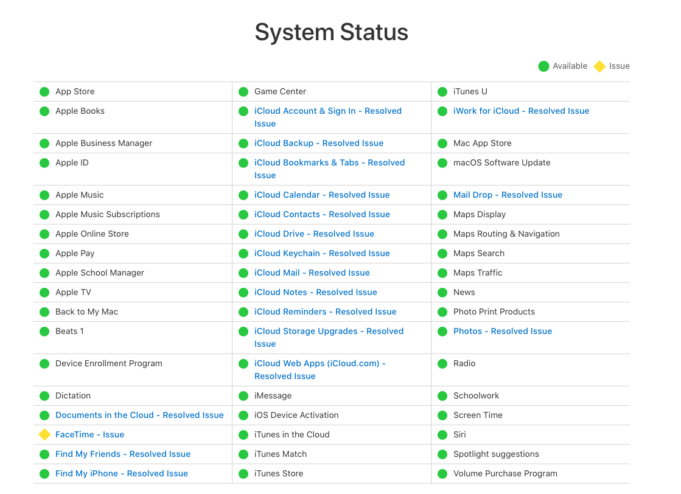Open Documents in the Cloud resolved issue
Screen dimensions: 681x494
coord(139,415)
